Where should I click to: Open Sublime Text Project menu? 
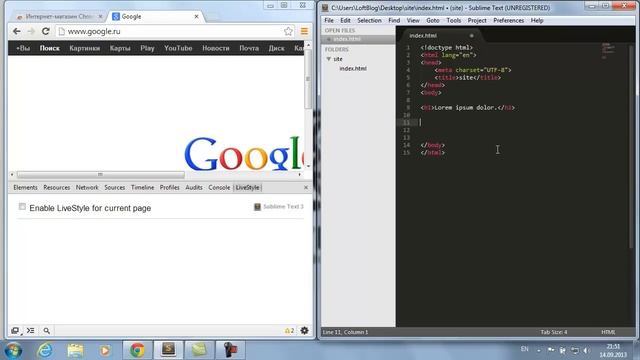[x=477, y=20]
